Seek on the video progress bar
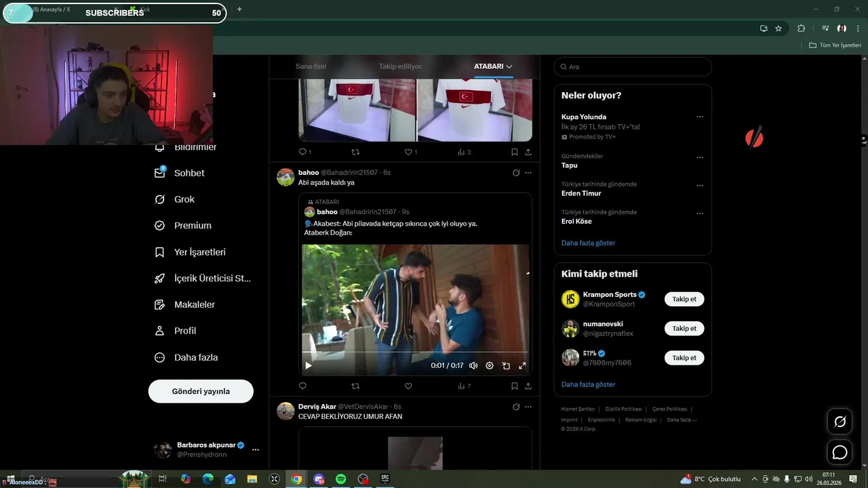The height and width of the screenshot is (488, 868). [x=415, y=352]
